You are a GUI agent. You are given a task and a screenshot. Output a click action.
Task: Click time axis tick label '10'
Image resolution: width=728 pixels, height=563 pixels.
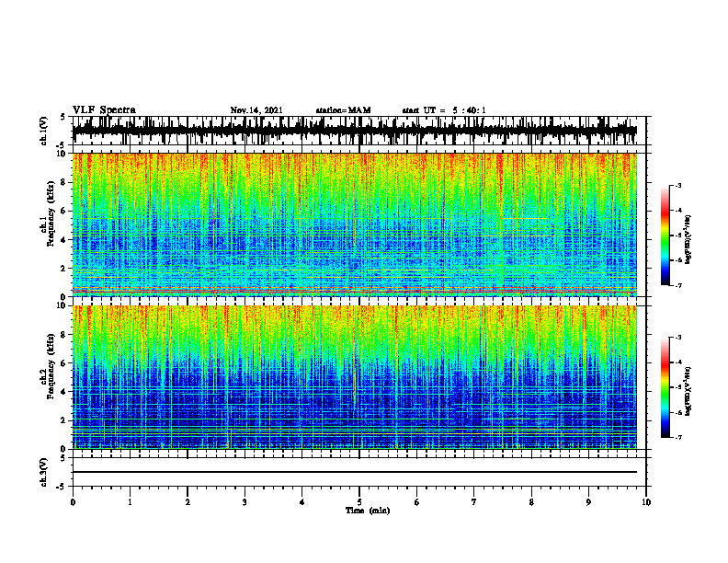(646, 502)
